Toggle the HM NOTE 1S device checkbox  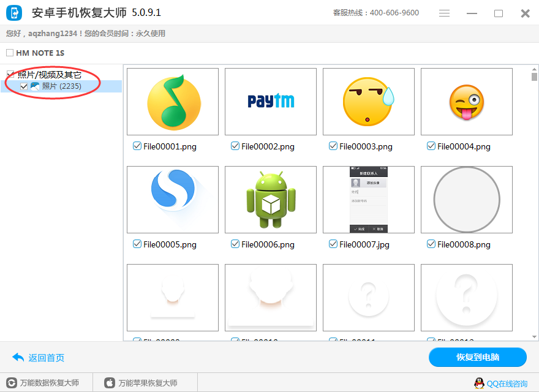10,53
